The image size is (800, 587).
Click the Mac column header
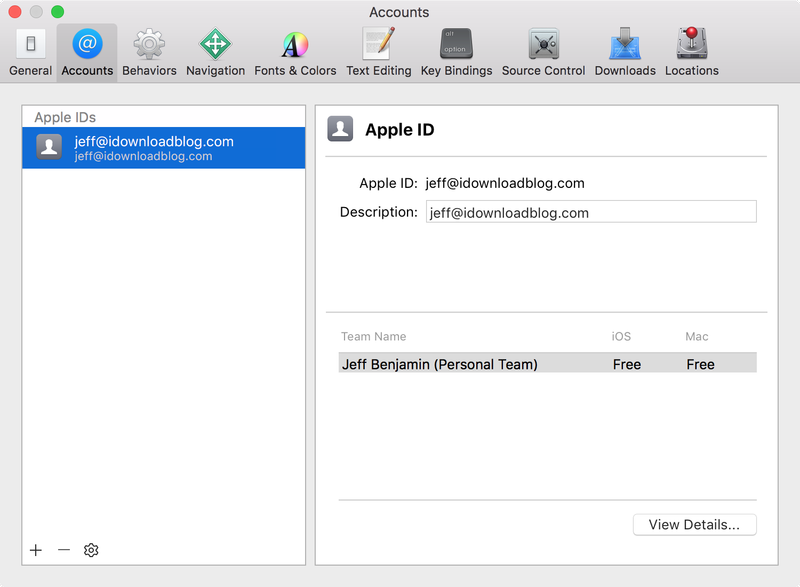[x=696, y=337]
